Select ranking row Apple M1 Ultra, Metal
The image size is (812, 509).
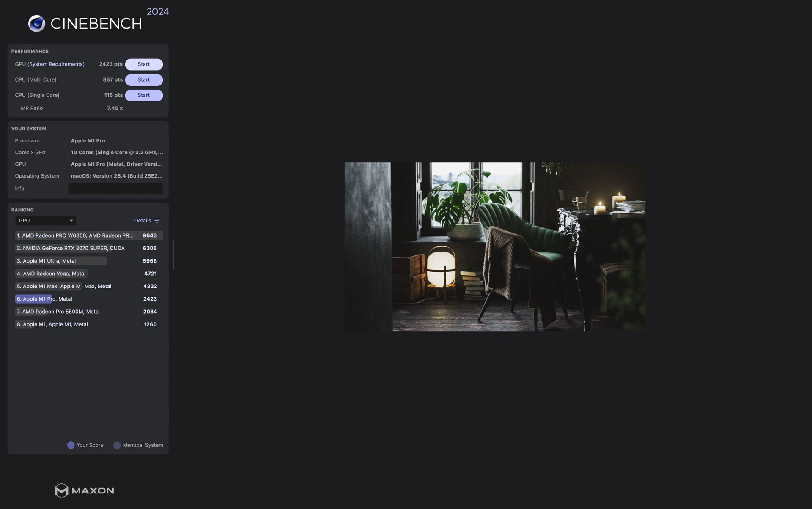tap(89, 261)
